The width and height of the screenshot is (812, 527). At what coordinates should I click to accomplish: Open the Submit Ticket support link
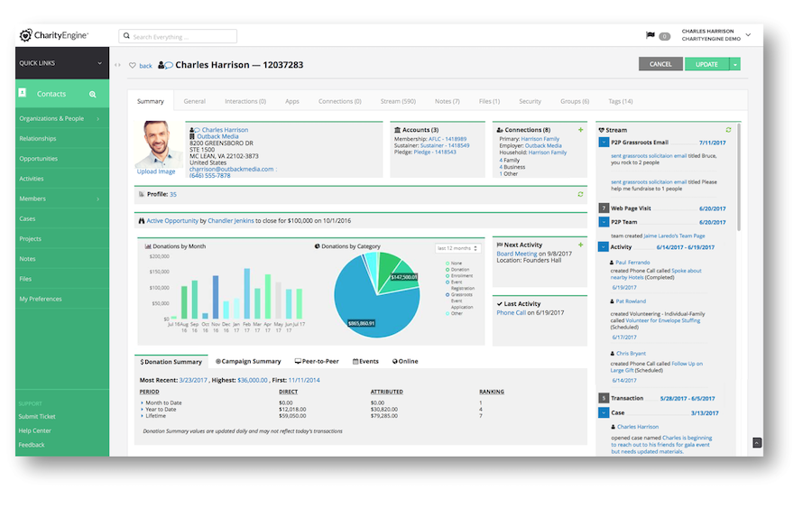(37, 417)
